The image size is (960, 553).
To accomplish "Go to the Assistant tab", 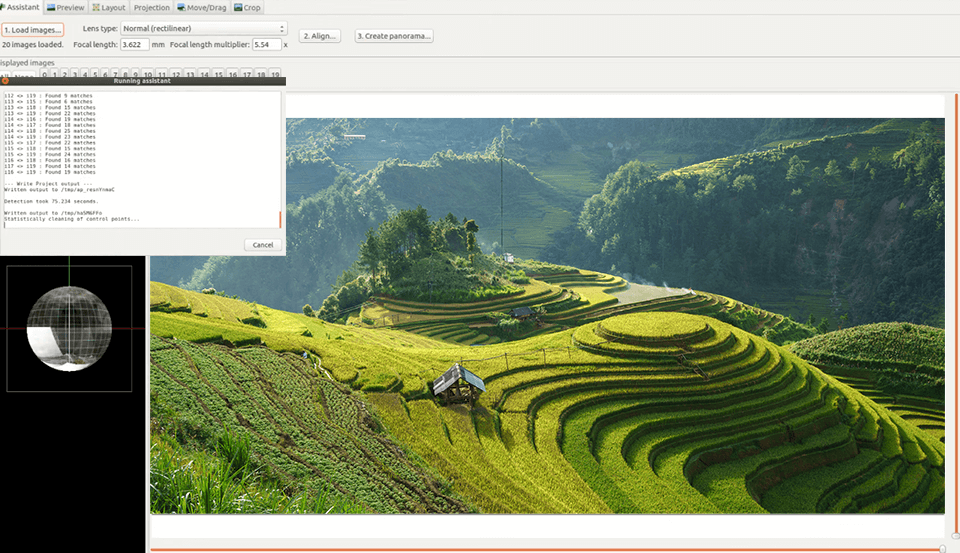I will [x=20, y=7].
